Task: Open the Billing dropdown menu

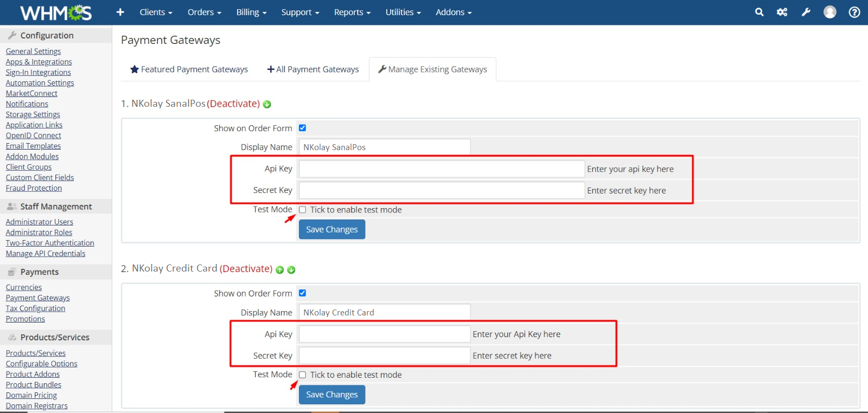Action: (x=251, y=12)
